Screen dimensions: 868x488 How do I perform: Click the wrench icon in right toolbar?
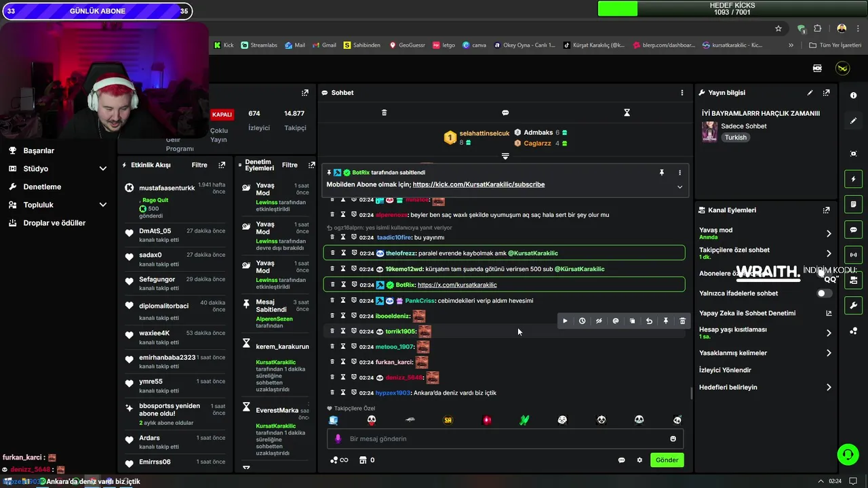click(x=853, y=306)
